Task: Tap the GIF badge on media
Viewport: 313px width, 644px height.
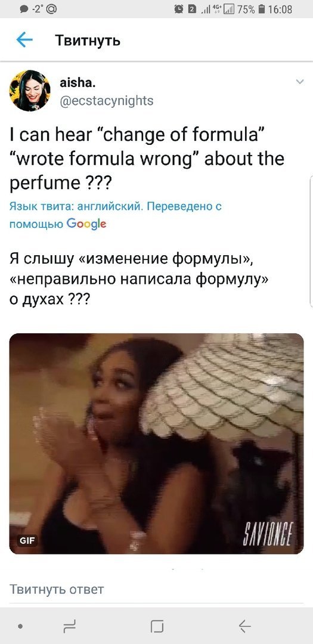Action: 27,541
